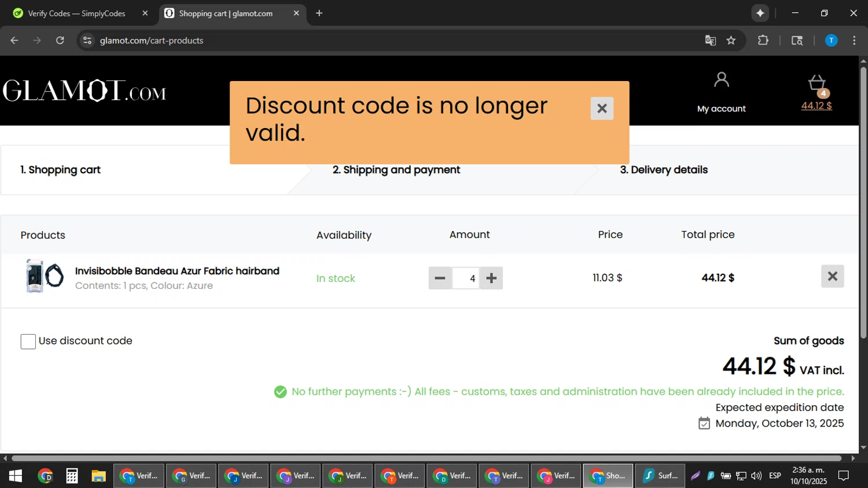This screenshot has height=488, width=868.
Task: Decrease hairband amount with minus button
Action: pos(440,278)
